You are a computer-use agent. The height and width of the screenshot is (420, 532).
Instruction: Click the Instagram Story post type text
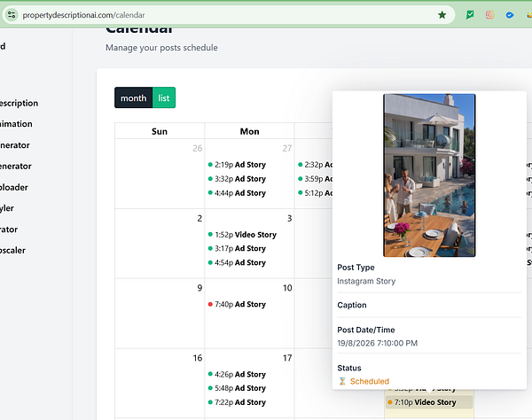pos(366,281)
